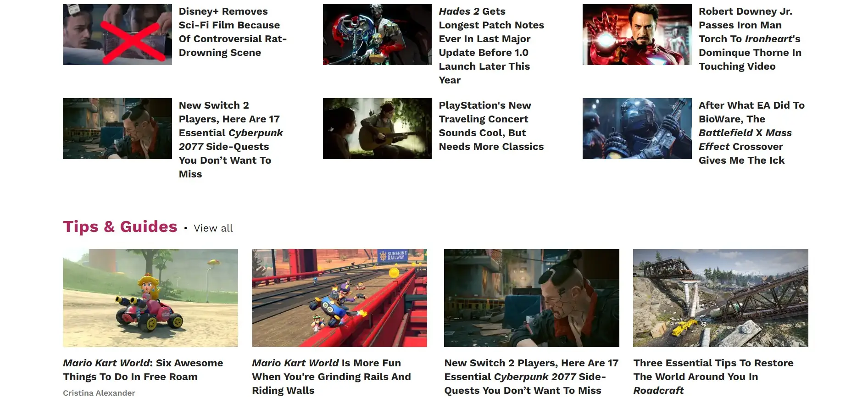The image size is (868, 403).
Task: Open the rat-drowning scene article thumbnail with red X
Action: pyautogui.click(x=117, y=34)
